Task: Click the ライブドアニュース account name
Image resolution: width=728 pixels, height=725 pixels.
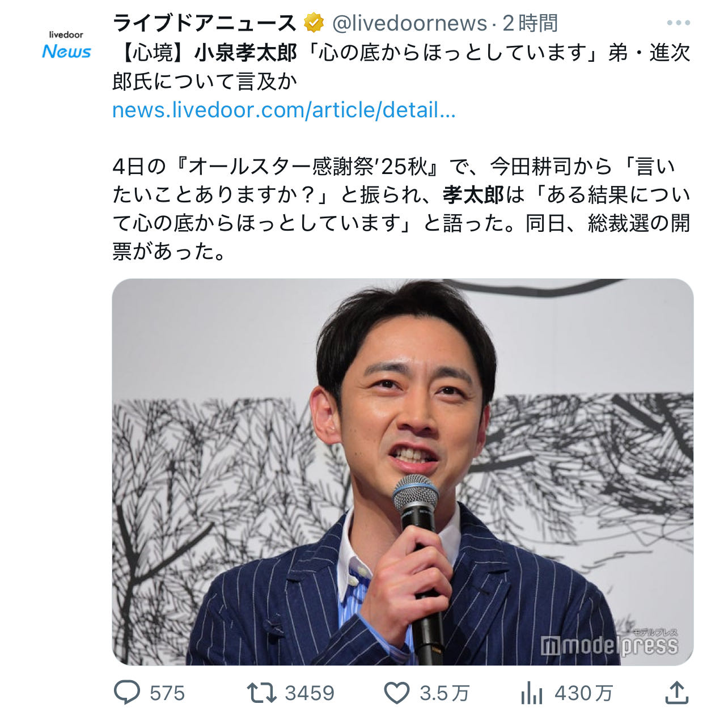Action: (x=205, y=23)
